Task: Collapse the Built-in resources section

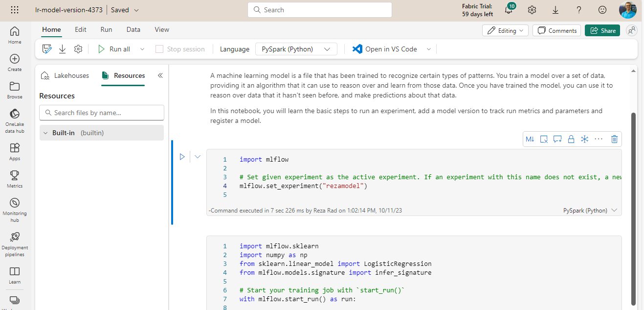Action: 44,132
